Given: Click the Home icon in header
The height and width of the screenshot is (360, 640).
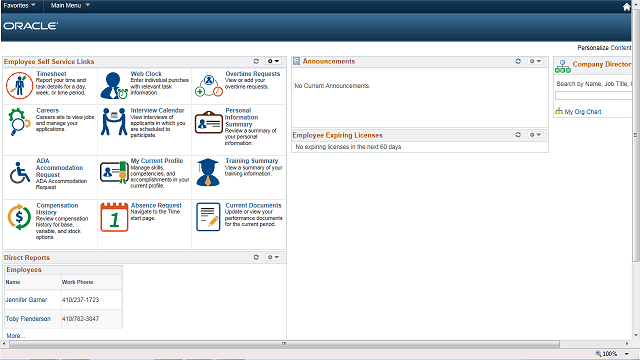Looking at the screenshot, I should pyautogui.click(x=627, y=7).
